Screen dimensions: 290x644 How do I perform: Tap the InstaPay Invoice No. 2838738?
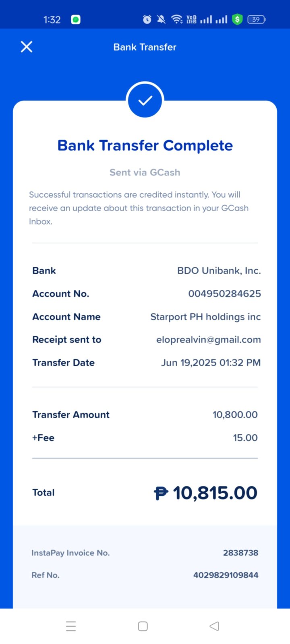pos(240,553)
